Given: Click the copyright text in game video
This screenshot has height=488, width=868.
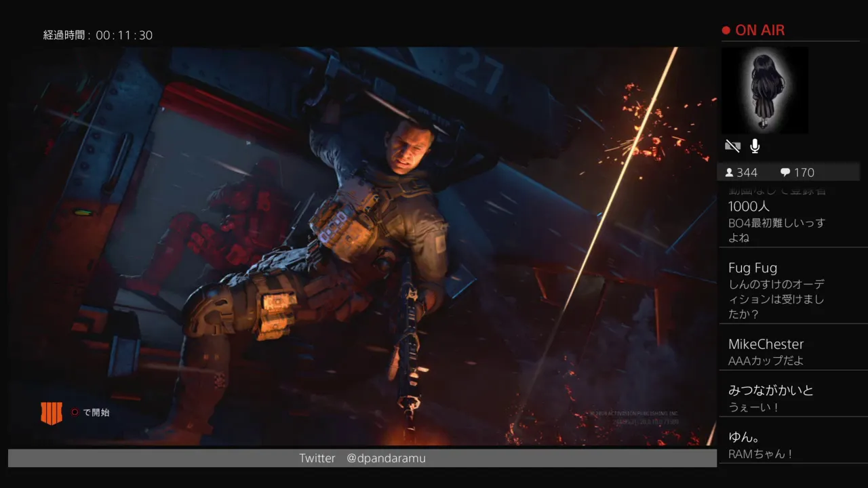Looking at the screenshot, I should [632, 417].
